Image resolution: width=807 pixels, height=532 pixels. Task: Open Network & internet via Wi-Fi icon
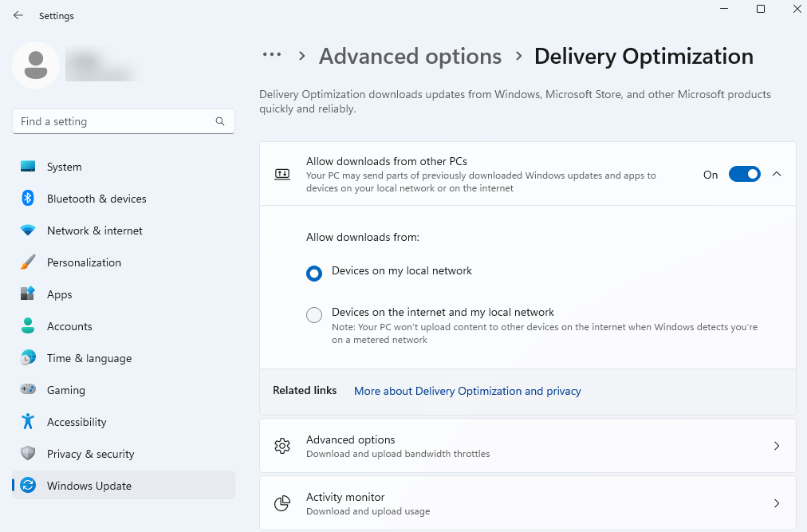[28, 231]
